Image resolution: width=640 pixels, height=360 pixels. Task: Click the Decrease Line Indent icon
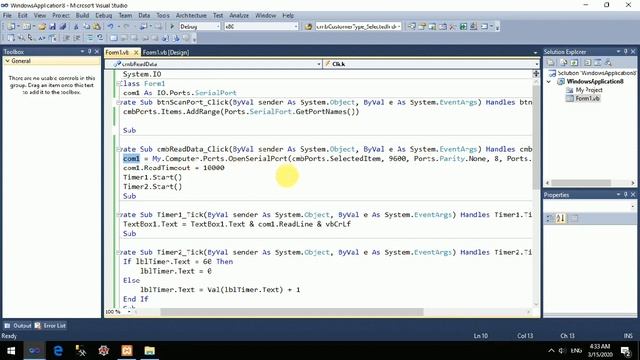[67, 38]
